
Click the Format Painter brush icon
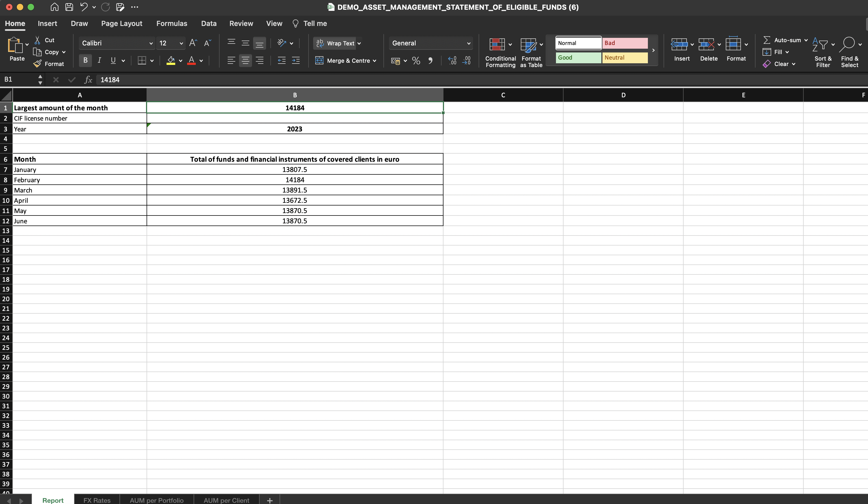38,64
